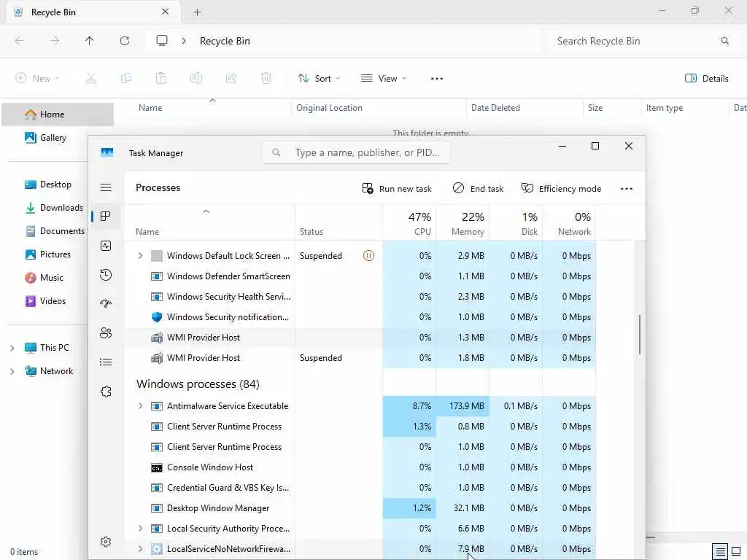Viewport: 747px width, 560px height.
Task: Click the Task Manager search box
Action: pos(356,153)
